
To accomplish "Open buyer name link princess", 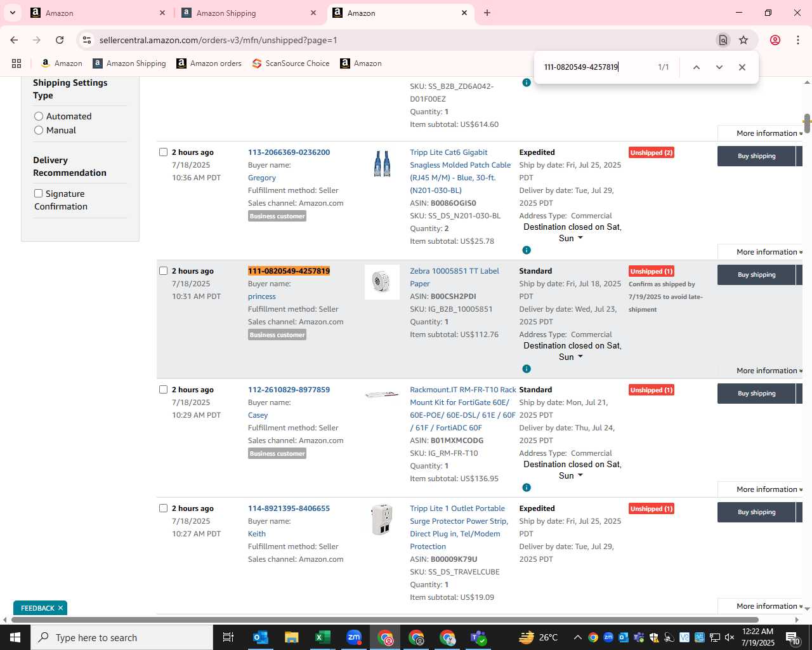I will tap(262, 296).
